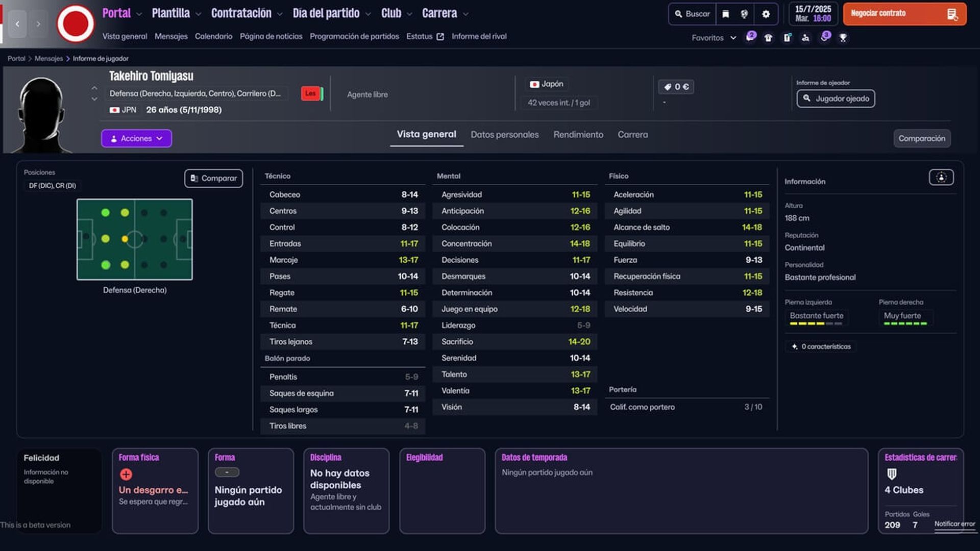Switch to the Rendimiento tab
Image resolution: width=980 pixels, height=551 pixels.
point(578,135)
